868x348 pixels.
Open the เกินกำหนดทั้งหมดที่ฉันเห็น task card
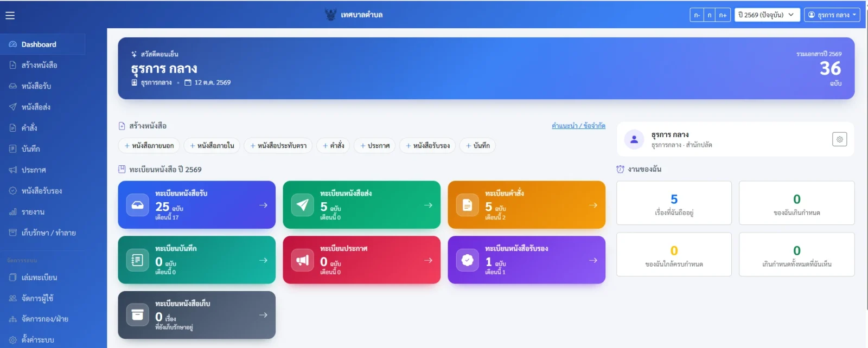pyautogui.click(x=796, y=255)
